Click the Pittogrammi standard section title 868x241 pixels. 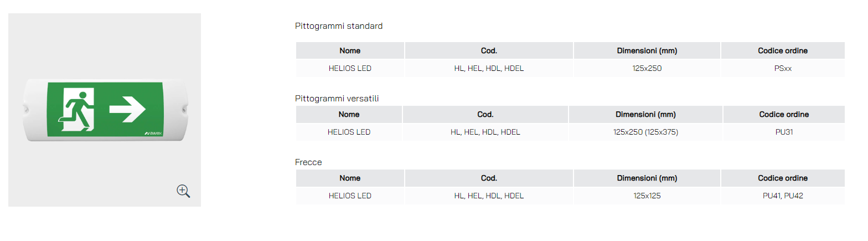(339, 26)
